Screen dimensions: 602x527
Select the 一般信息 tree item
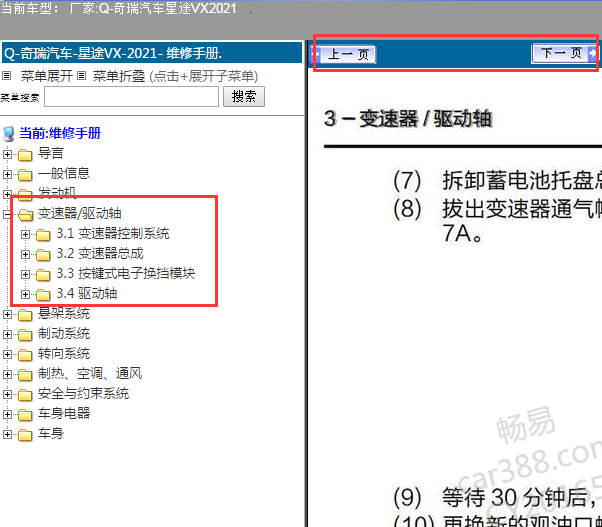pos(64,173)
